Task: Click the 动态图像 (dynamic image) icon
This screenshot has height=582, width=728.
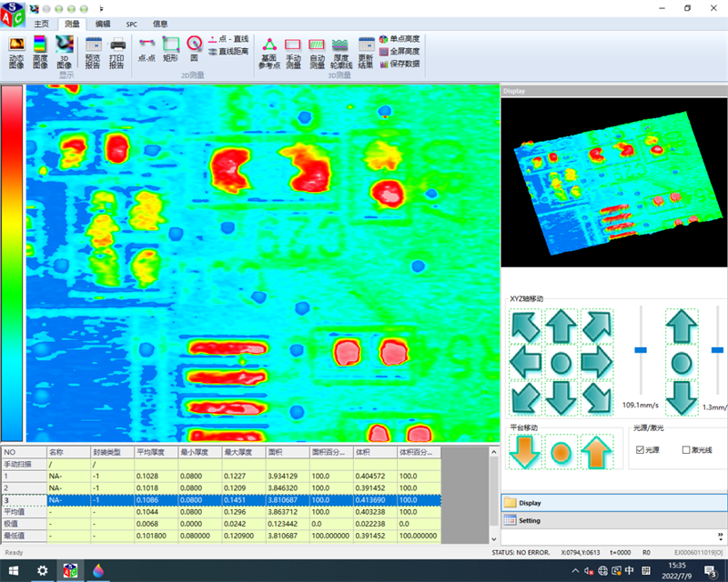Action: click(x=16, y=51)
